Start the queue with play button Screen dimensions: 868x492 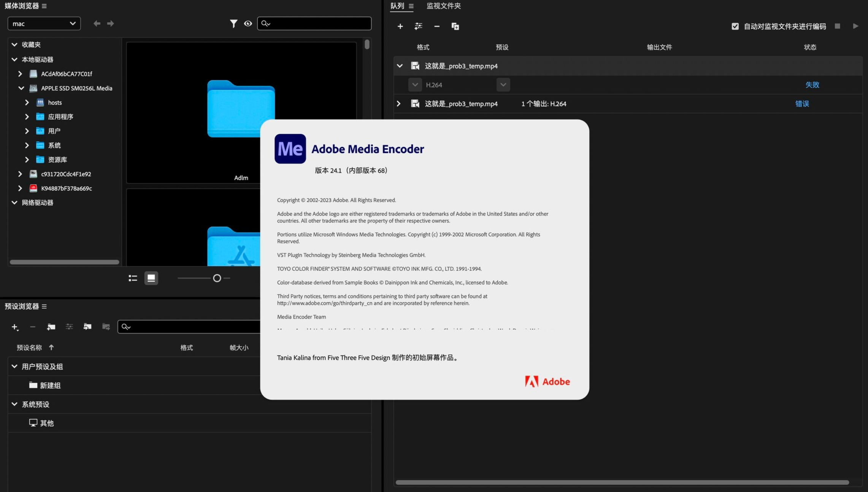coord(855,26)
